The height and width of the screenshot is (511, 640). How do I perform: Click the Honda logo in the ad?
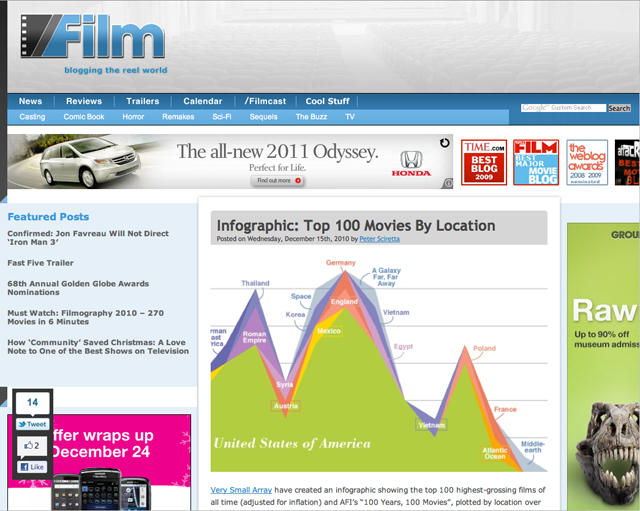click(x=409, y=161)
